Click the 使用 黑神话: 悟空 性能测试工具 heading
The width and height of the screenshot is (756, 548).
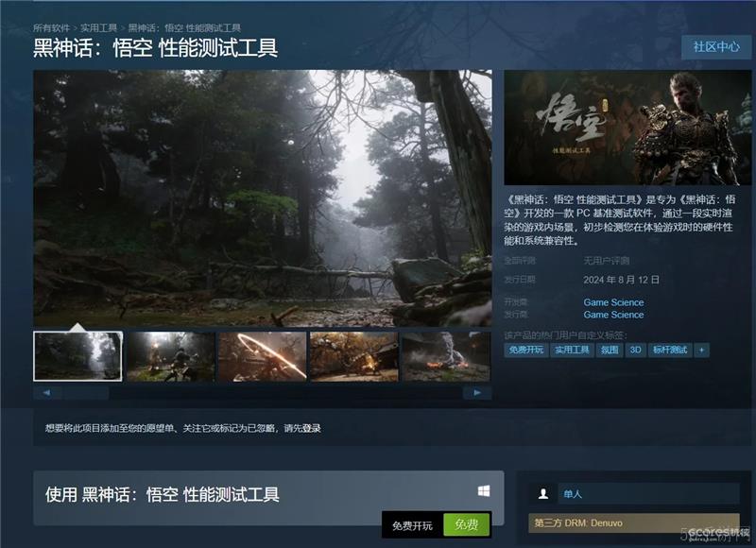pos(162,494)
